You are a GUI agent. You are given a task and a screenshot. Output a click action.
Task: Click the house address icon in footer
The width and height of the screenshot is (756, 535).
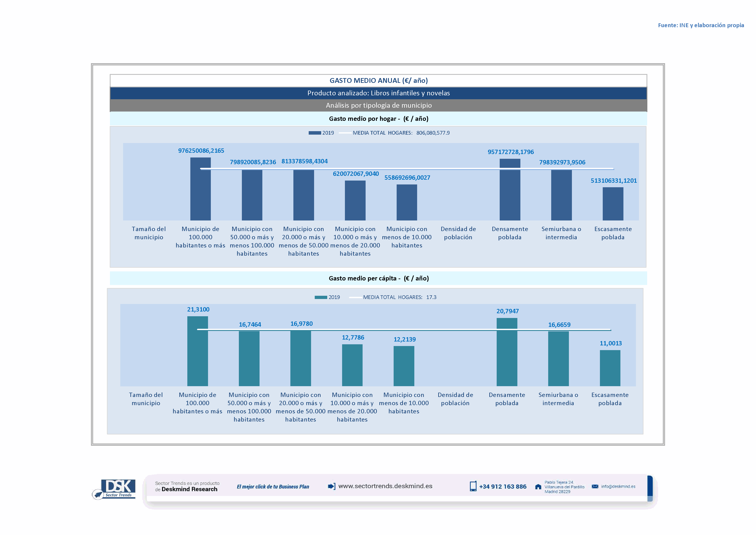[x=538, y=487]
